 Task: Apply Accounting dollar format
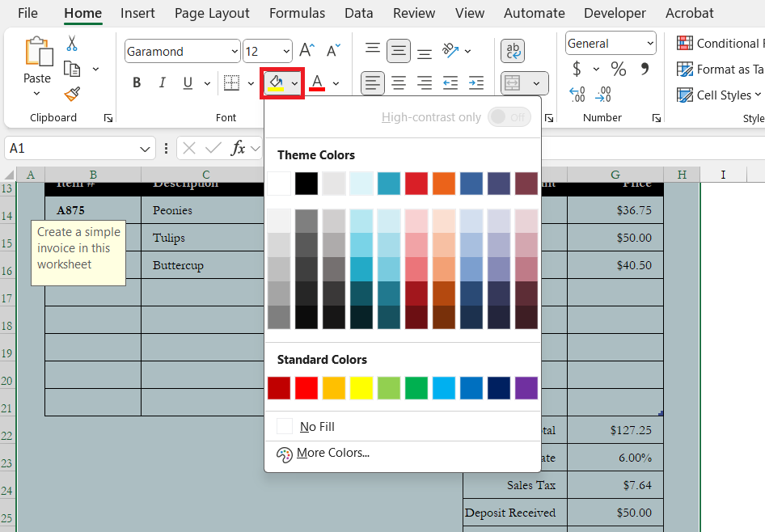(x=577, y=69)
